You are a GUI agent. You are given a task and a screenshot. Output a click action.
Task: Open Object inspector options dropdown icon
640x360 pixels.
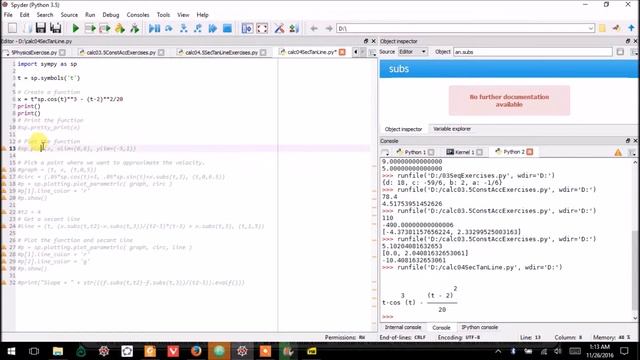[x=634, y=52]
